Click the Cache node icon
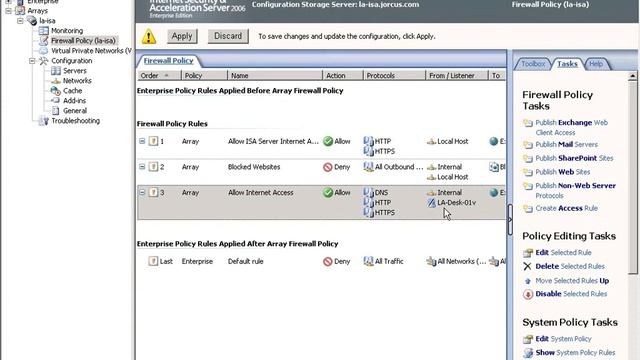640x360 pixels. point(56,91)
